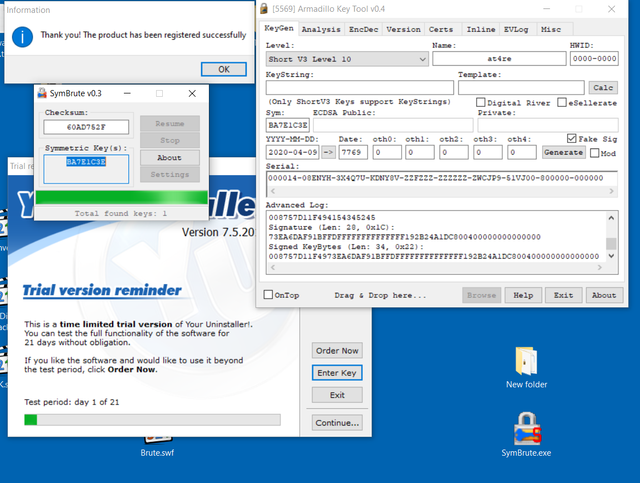Click About in Armadillo Key Tool
The width and height of the screenshot is (640, 483).
(x=604, y=295)
